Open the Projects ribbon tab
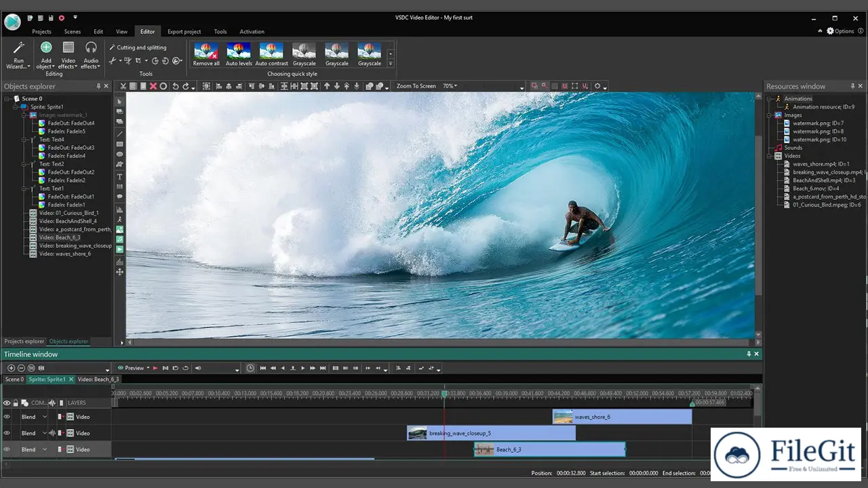The image size is (868, 488). (x=41, y=31)
